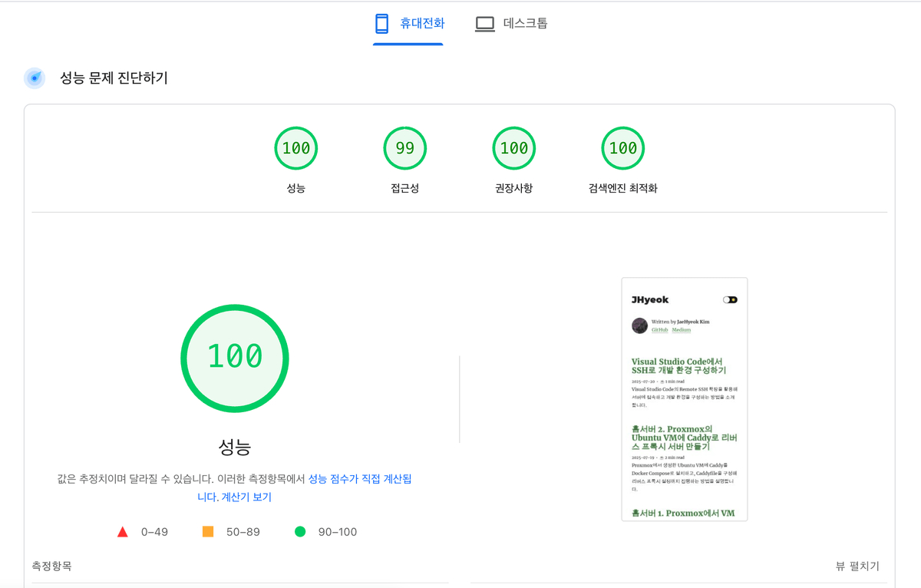Expand the metrics with 뷰 펼치기
Viewport: 921px width, 588px height.
tap(857, 567)
